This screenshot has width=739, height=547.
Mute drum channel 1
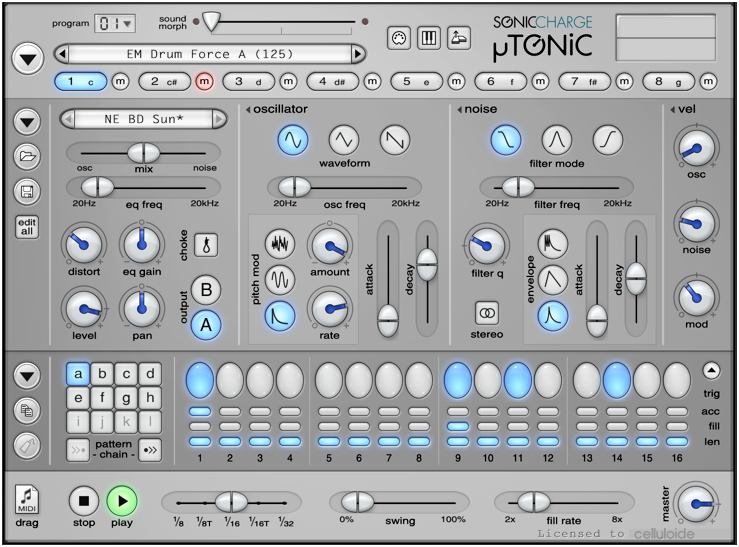click(x=120, y=82)
